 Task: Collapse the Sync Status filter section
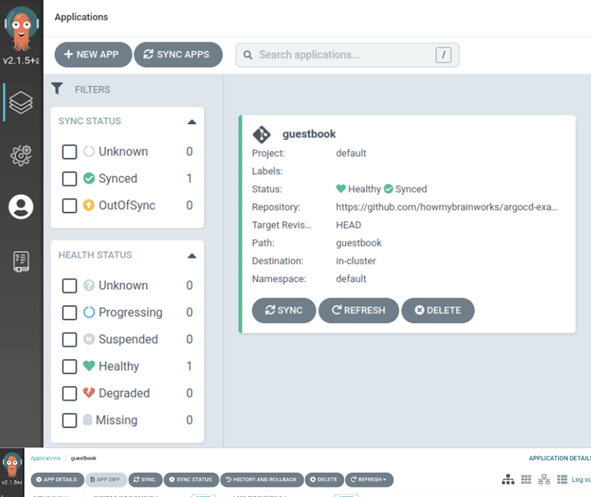(192, 122)
